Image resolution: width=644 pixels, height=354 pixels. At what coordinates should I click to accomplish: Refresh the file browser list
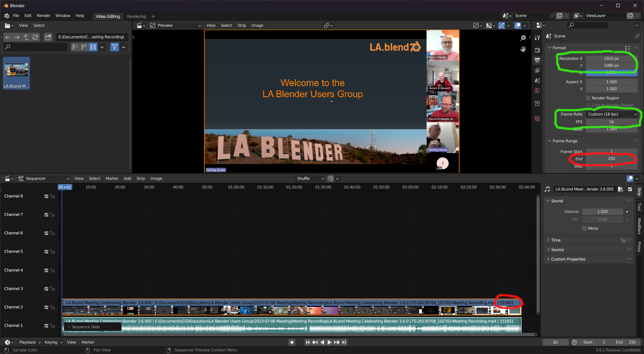[35, 37]
